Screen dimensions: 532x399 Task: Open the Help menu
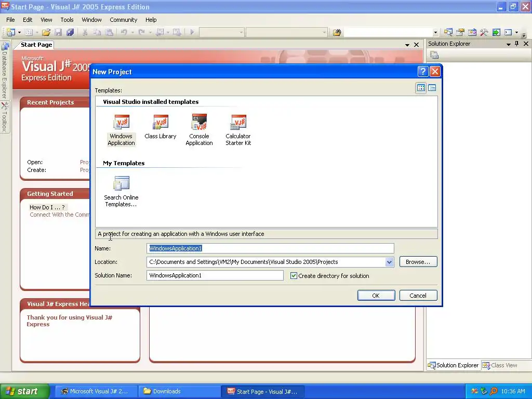(x=151, y=20)
